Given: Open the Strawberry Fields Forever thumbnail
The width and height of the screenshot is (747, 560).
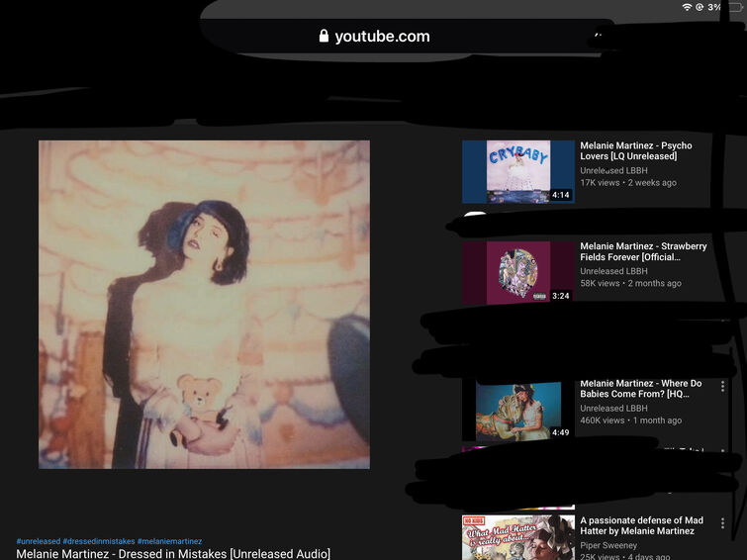Looking at the screenshot, I should [518, 273].
